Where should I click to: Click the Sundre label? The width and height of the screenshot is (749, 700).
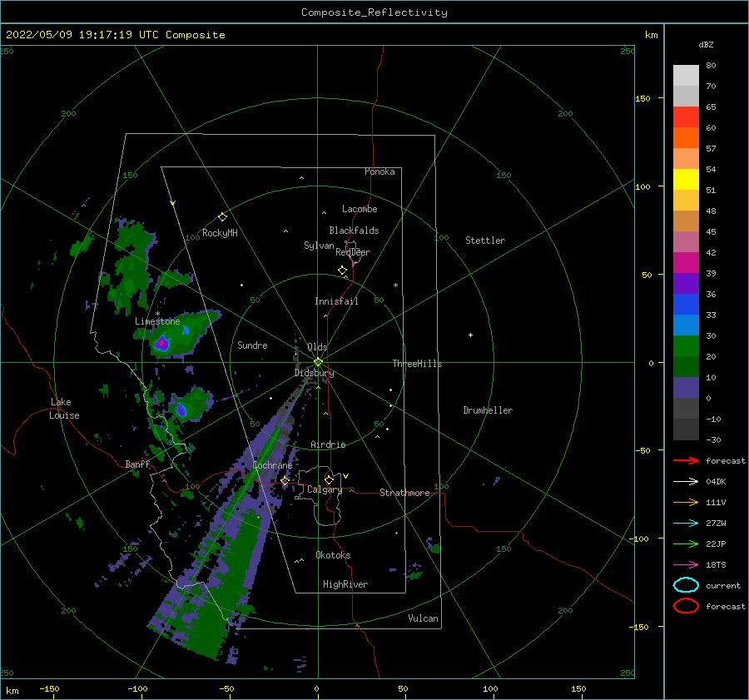(252, 345)
